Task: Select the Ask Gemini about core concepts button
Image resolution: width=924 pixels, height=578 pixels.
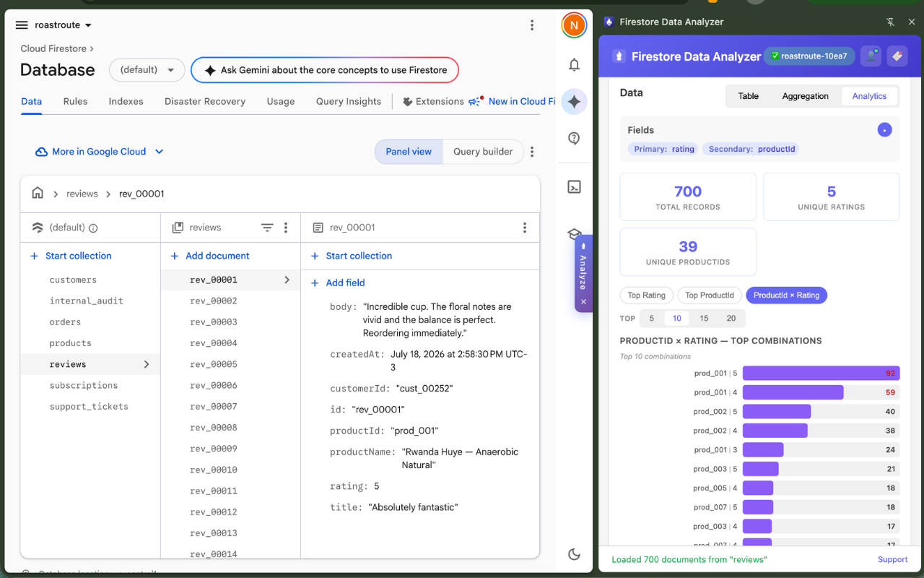Action: click(325, 70)
